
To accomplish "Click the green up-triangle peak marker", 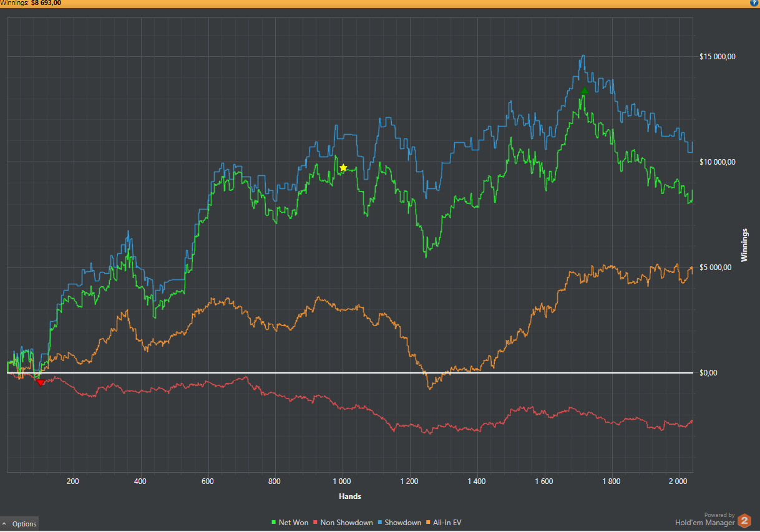I will (x=584, y=91).
